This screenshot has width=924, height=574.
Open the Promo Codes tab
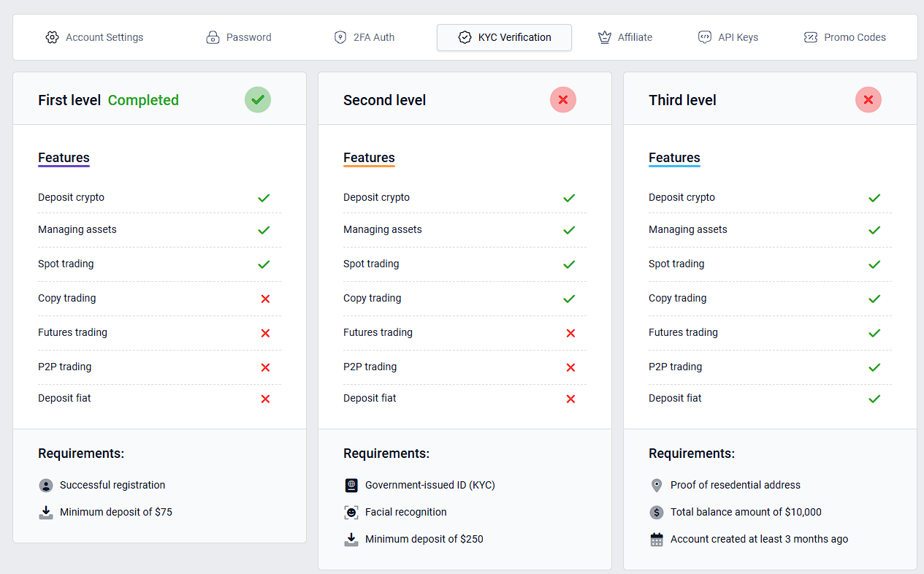(x=845, y=37)
